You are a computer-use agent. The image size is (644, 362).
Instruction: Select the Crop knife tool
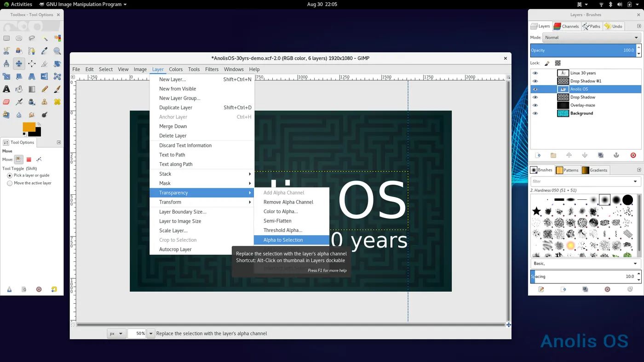click(x=45, y=64)
